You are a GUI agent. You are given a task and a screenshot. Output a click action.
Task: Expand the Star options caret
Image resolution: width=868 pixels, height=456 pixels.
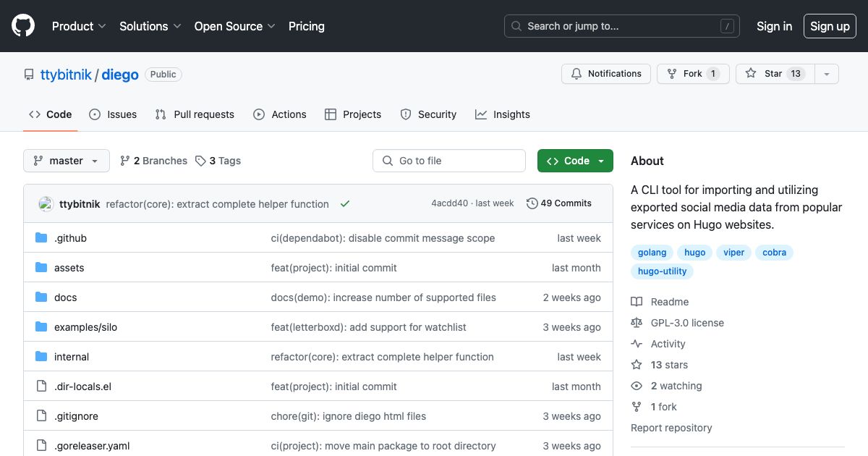(826, 73)
